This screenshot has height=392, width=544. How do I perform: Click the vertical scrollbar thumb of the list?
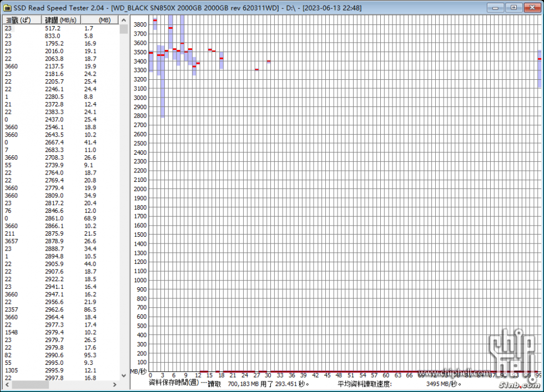pos(123,29)
